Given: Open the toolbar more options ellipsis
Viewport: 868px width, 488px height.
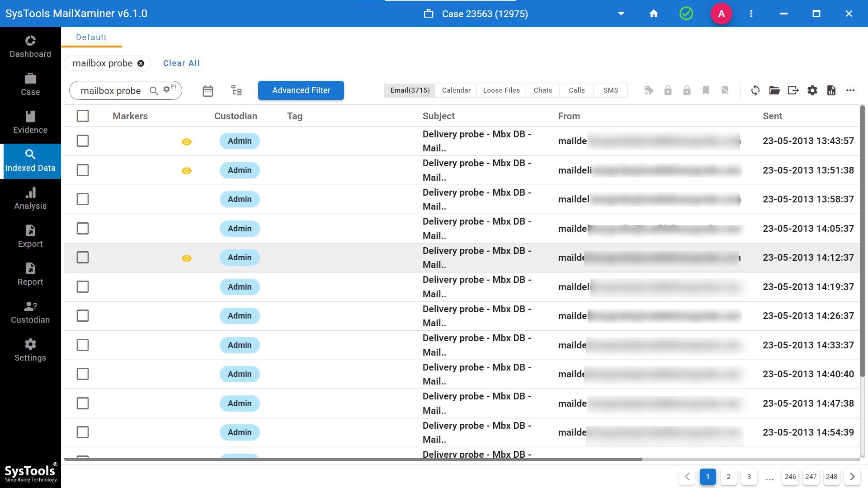Looking at the screenshot, I should (x=850, y=90).
